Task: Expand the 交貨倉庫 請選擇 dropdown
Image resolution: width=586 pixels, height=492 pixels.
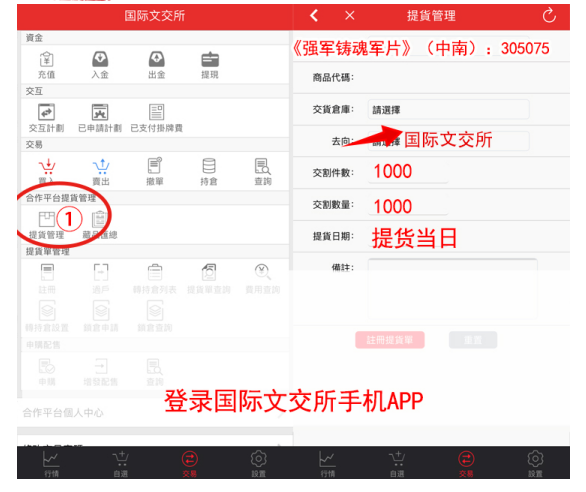Action: point(448,110)
